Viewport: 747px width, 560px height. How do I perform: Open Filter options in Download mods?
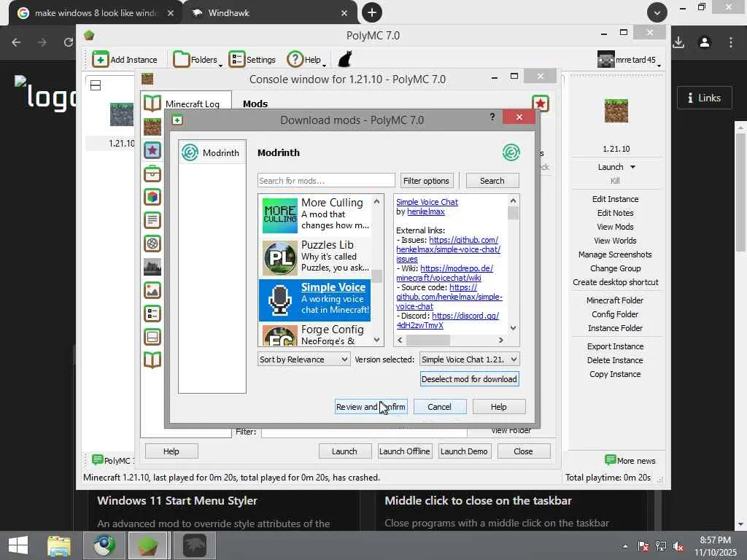pyautogui.click(x=426, y=181)
